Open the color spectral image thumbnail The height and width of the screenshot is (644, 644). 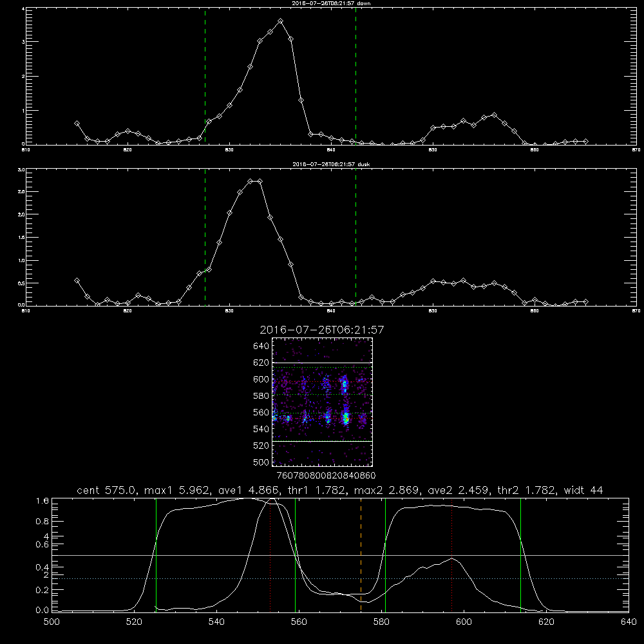(x=322, y=402)
